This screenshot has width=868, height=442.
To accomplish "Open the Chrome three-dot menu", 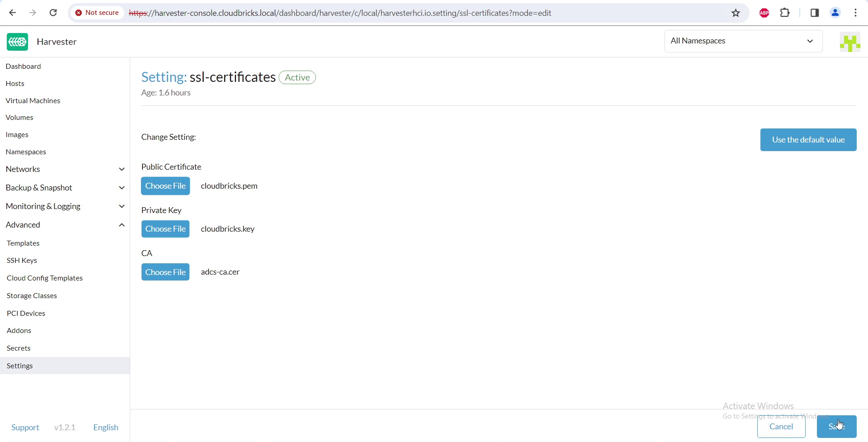I will (856, 13).
